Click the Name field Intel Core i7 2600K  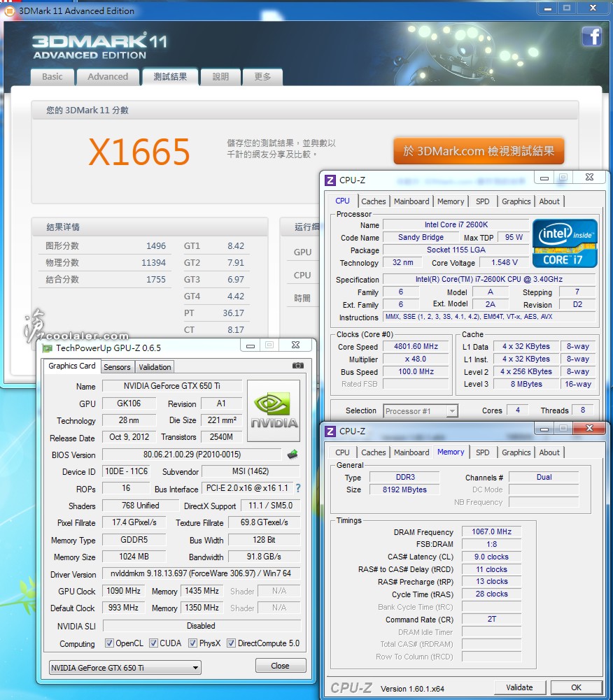456,224
